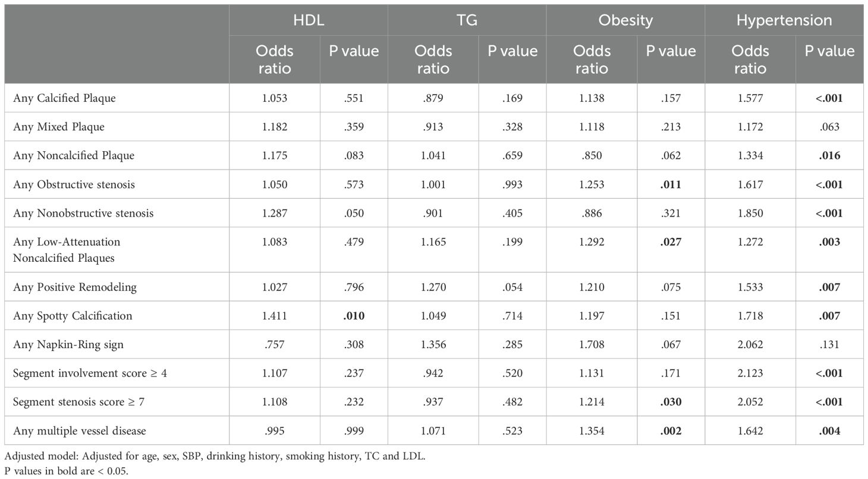Click the HDL column header
Screen dimensions: 868x479
[309, 20]
